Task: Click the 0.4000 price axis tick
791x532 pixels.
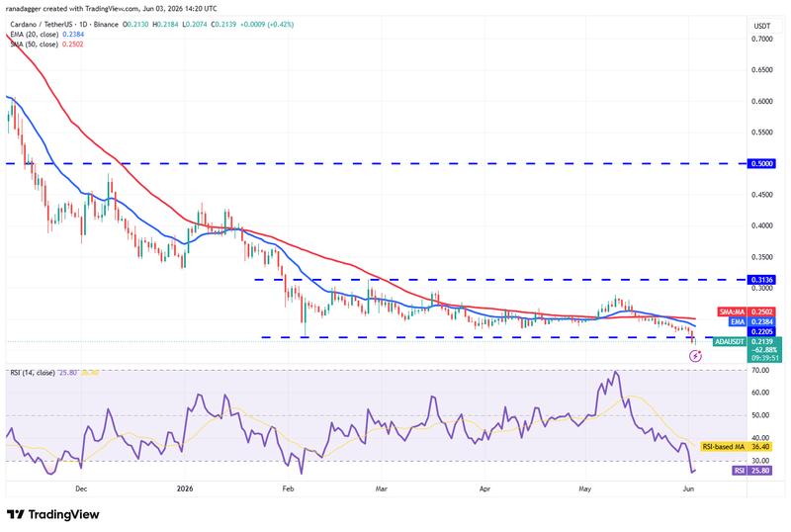Action: point(761,225)
